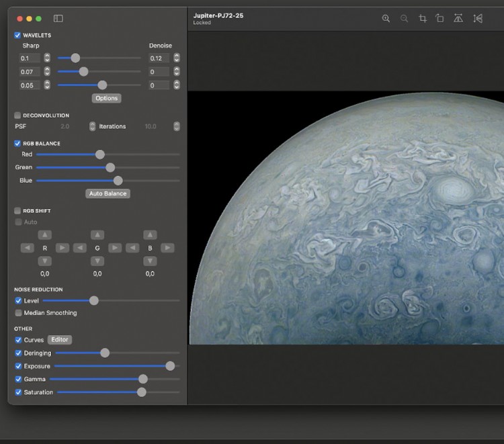Toggle the sidebar panel icon

58,19
